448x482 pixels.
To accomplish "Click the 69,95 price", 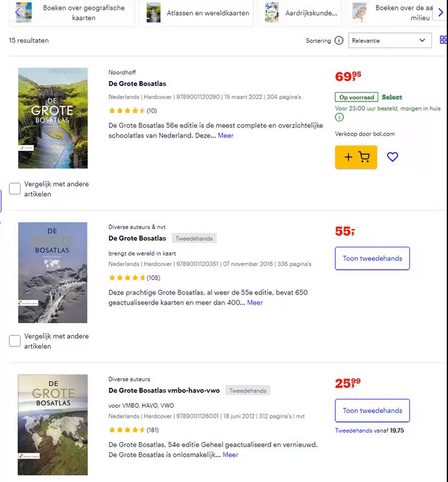I will pos(348,76).
